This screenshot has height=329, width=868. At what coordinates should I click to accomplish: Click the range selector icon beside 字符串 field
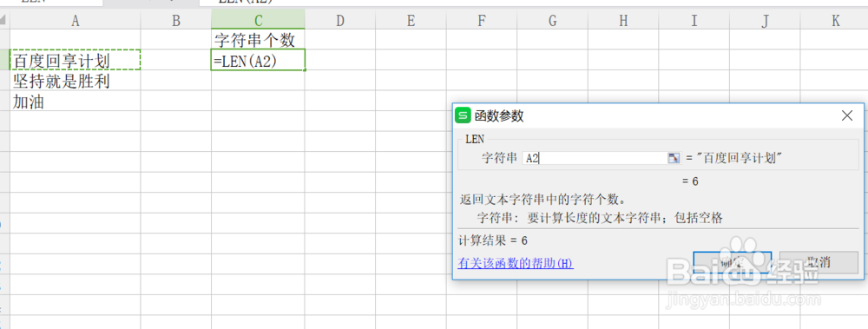pos(674,158)
